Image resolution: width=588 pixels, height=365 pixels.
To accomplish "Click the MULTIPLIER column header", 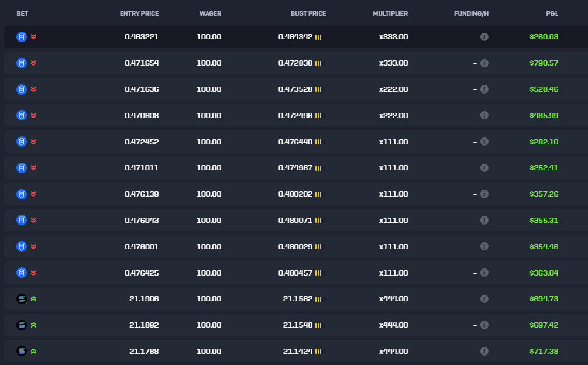I will tap(390, 13).
